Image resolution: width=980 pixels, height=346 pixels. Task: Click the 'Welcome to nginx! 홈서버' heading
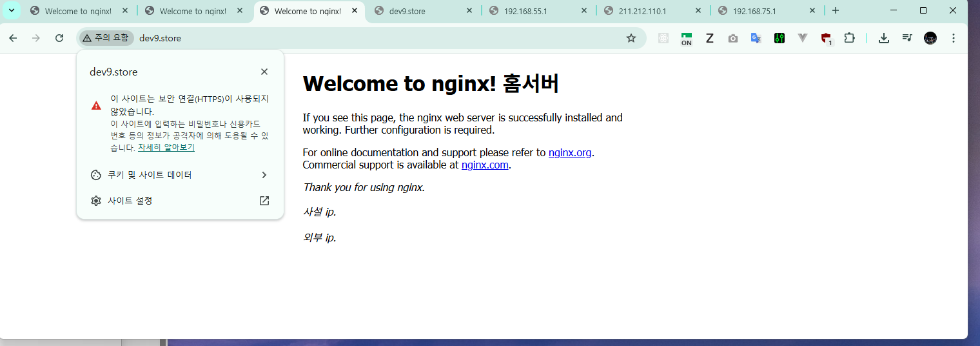coord(431,84)
